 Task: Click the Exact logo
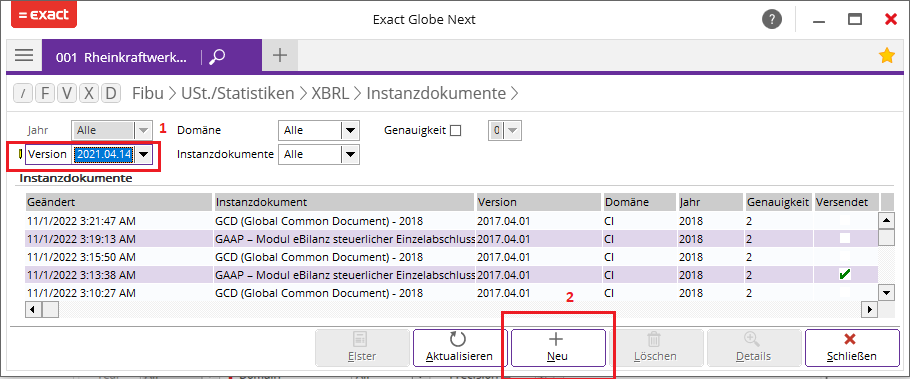pos(44,14)
